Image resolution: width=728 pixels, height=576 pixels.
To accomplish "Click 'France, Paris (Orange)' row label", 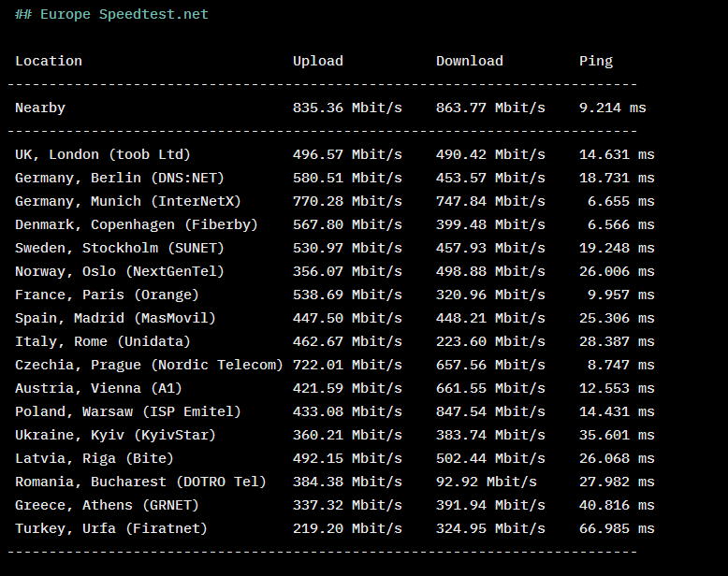I will tap(108, 295).
